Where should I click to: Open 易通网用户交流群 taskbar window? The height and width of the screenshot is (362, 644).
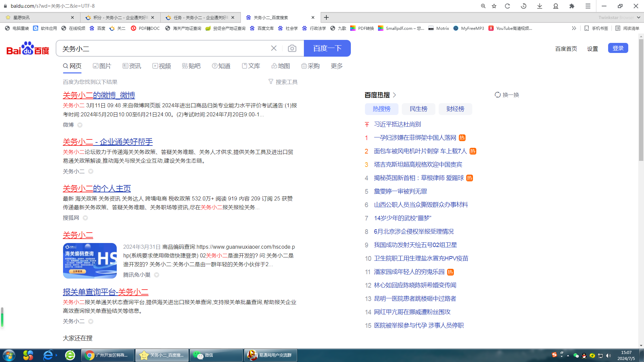coord(271,355)
